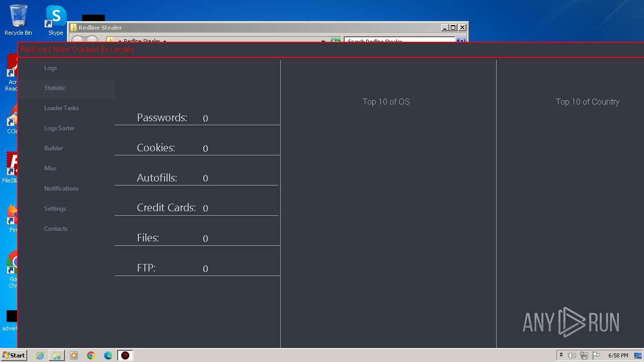Launch the Skype desktop shortcut

tap(55, 20)
